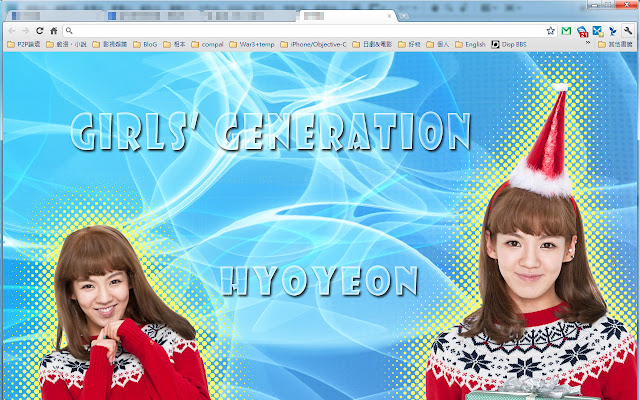The width and height of the screenshot is (640, 400).
Task: Bookmark this page with the star icon
Action: (x=551, y=31)
